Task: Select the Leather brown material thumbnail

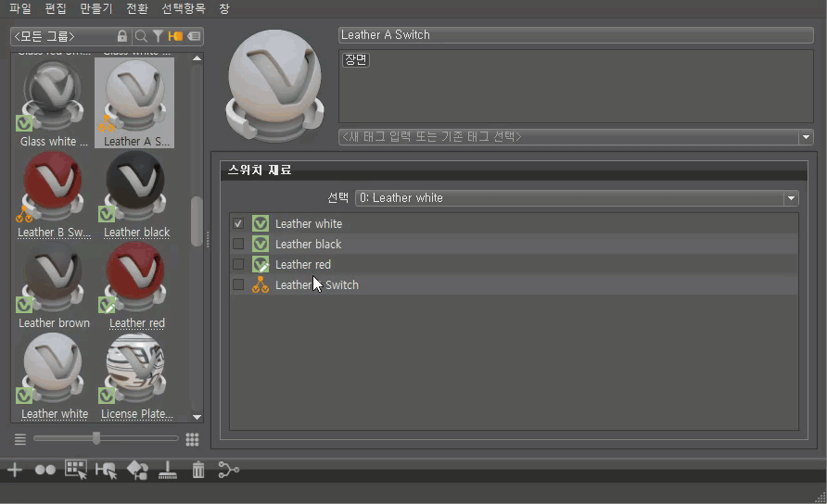Action: click(x=53, y=285)
